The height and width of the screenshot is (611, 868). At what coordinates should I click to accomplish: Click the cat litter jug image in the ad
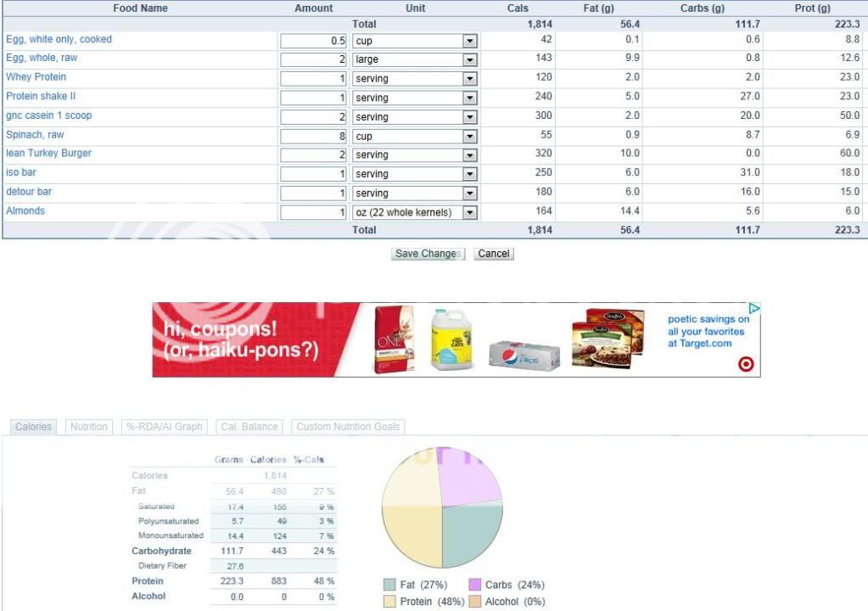[x=451, y=339]
